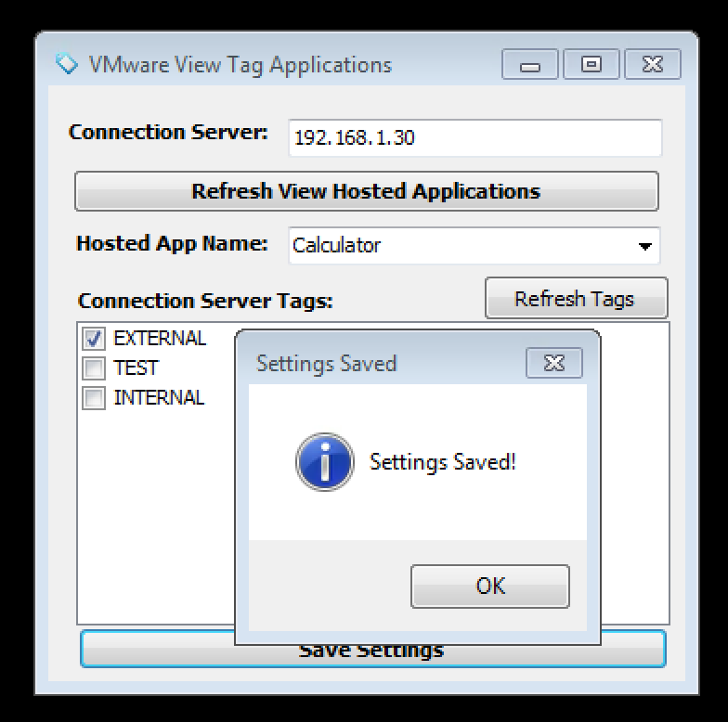Click the VMware tag icon in title bar
Image resolution: width=728 pixels, height=722 pixels.
pyautogui.click(x=66, y=64)
